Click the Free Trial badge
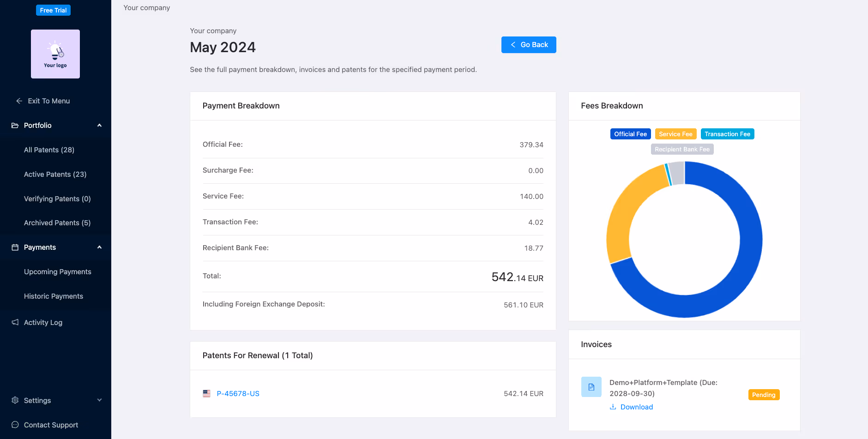Image resolution: width=868 pixels, height=439 pixels. tap(54, 10)
